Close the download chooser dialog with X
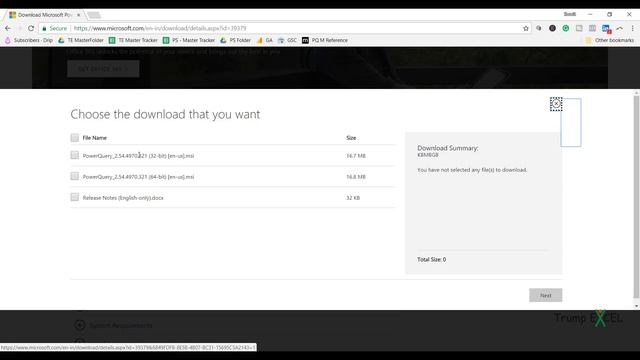The height and width of the screenshot is (360, 640). [556, 104]
